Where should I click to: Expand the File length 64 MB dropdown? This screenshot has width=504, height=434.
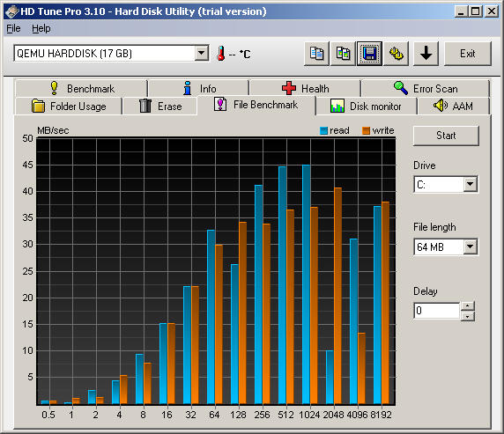[471, 246]
